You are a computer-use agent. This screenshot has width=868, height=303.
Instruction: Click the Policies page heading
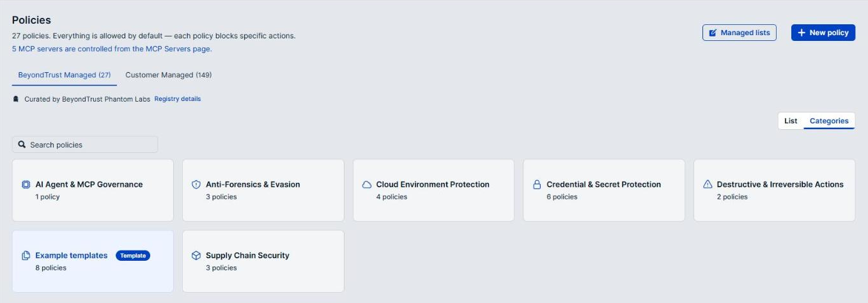click(x=31, y=20)
